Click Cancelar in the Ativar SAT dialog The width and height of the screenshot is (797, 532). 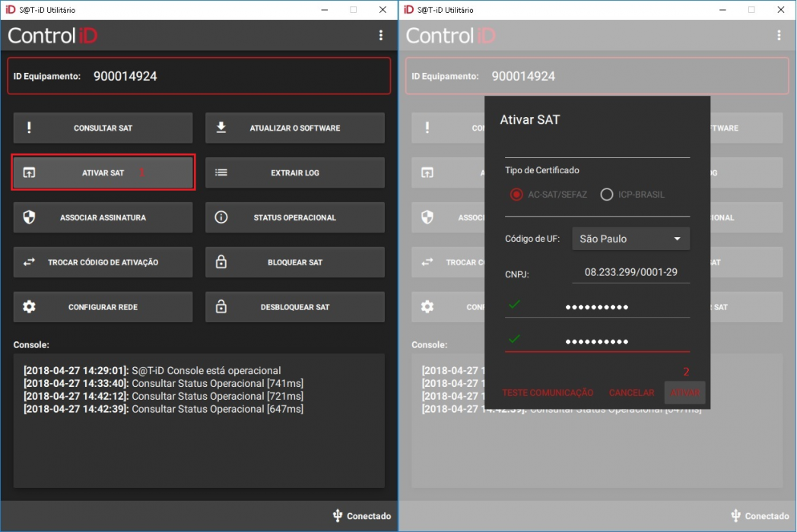tap(631, 393)
